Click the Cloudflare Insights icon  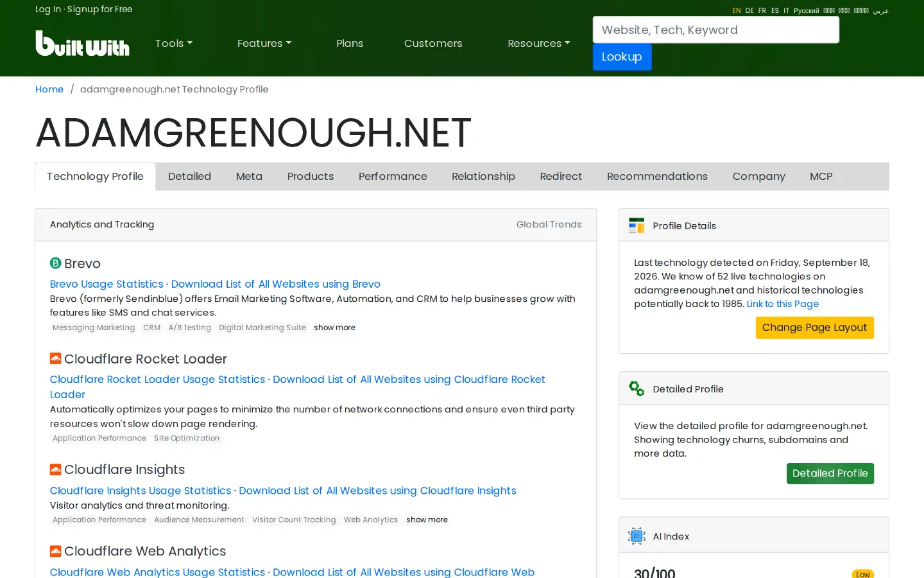[56, 469]
